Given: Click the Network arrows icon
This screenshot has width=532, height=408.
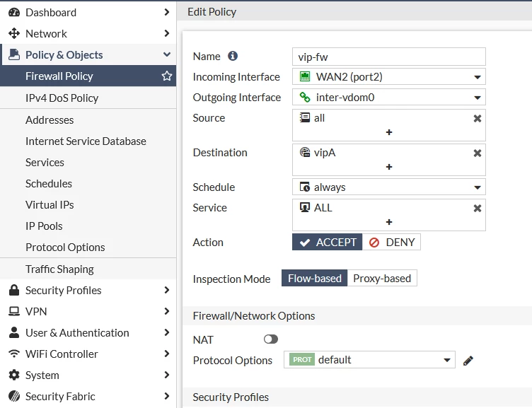Looking at the screenshot, I should 14,33.
